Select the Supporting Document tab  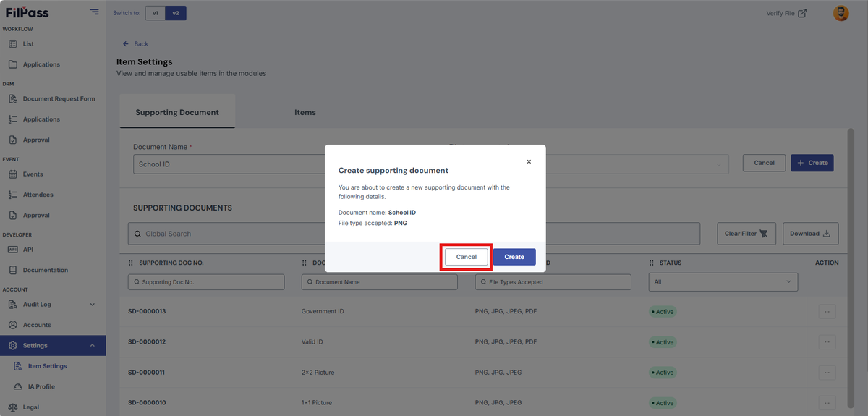177,112
